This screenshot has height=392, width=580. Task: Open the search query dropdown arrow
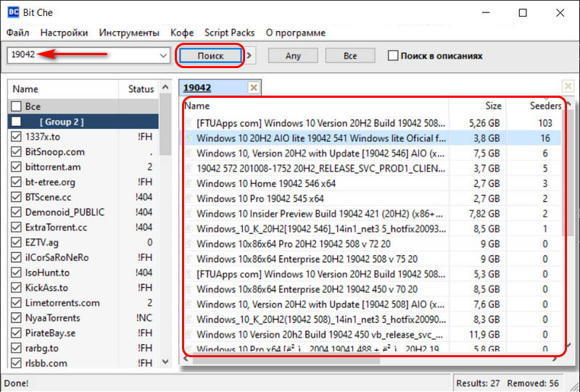[163, 56]
